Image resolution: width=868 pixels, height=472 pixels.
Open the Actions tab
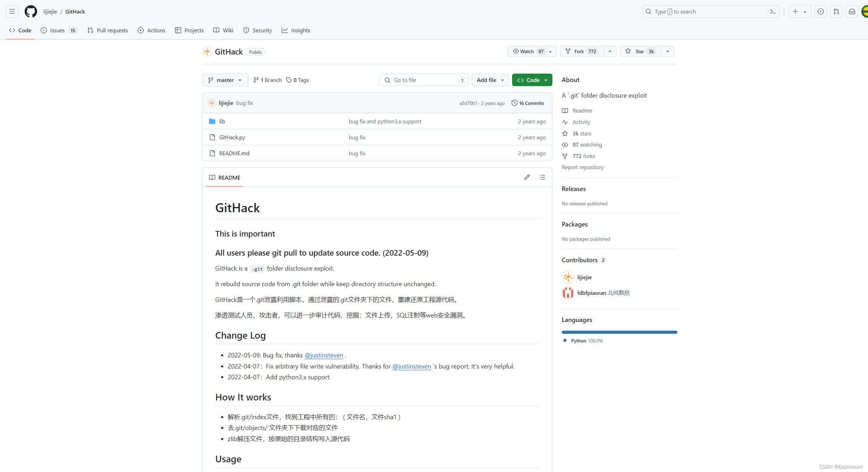151,30
